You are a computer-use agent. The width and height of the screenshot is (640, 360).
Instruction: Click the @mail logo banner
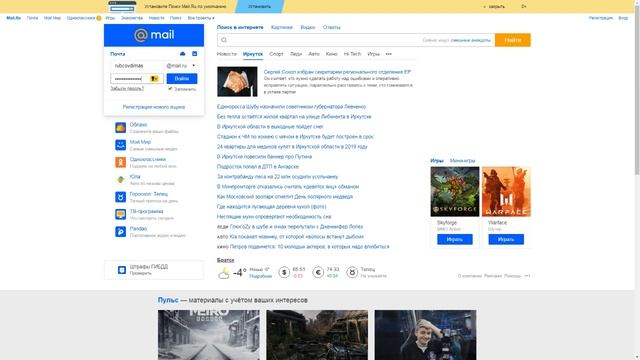click(x=154, y=35)
